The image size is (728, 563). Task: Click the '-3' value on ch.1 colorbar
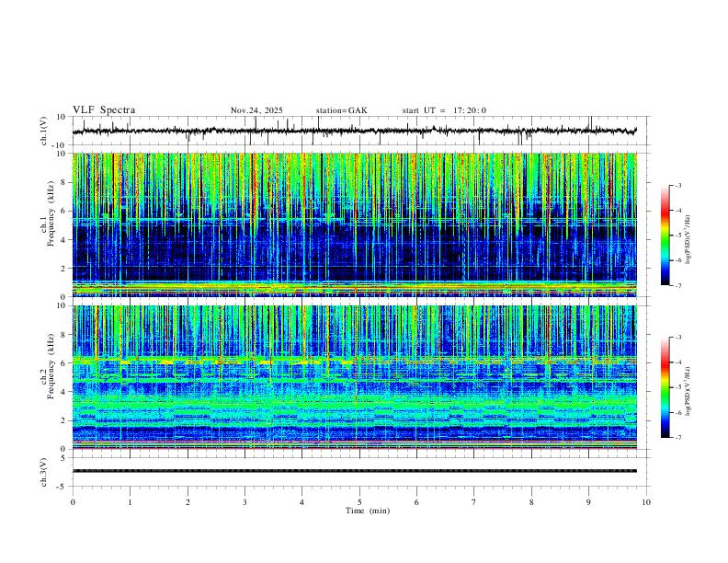pos(678,185)
